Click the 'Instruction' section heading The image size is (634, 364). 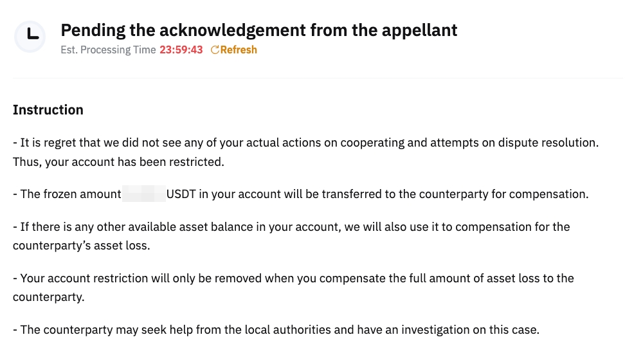click(48, 110)
